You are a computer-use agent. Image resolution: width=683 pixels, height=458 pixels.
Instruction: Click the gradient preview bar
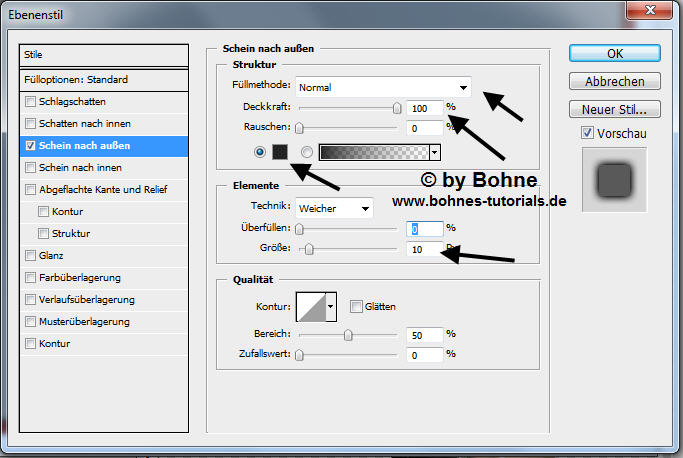(x=372, y=152)
